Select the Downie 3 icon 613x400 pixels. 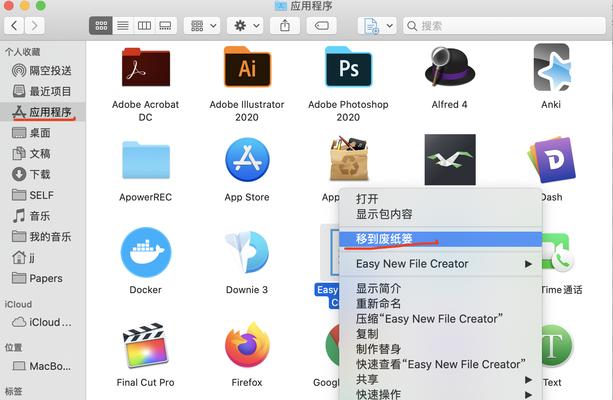247,252
